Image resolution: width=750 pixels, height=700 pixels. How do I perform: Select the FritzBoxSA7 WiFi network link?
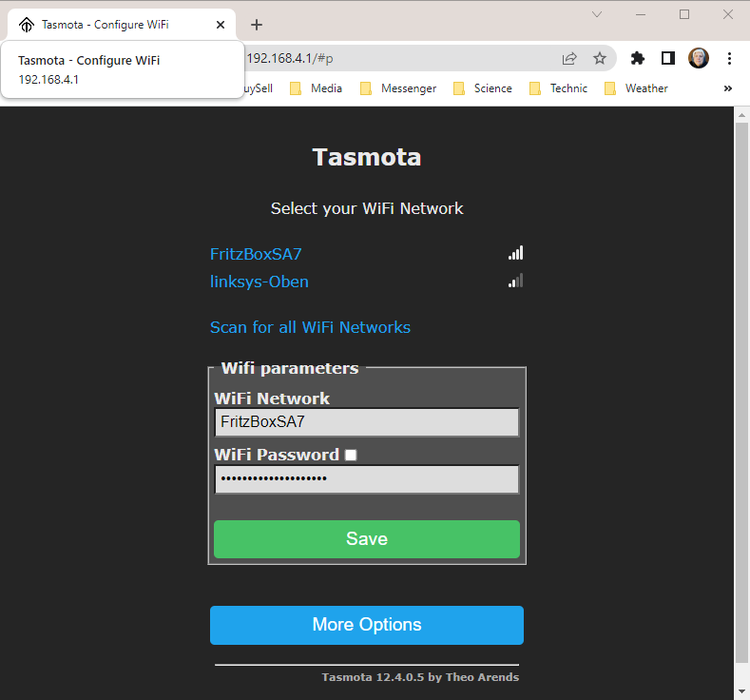coord(256,254)
